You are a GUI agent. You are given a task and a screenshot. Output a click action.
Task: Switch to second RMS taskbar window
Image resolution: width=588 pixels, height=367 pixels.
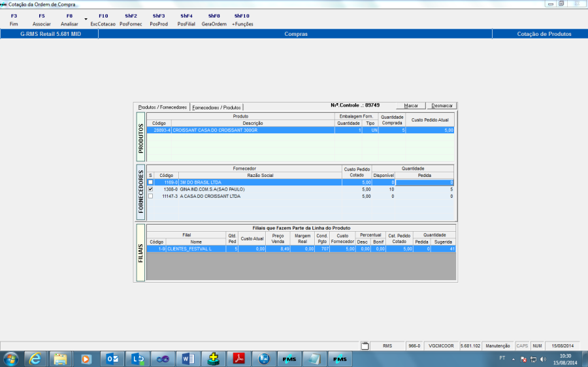tap(340, 359)
